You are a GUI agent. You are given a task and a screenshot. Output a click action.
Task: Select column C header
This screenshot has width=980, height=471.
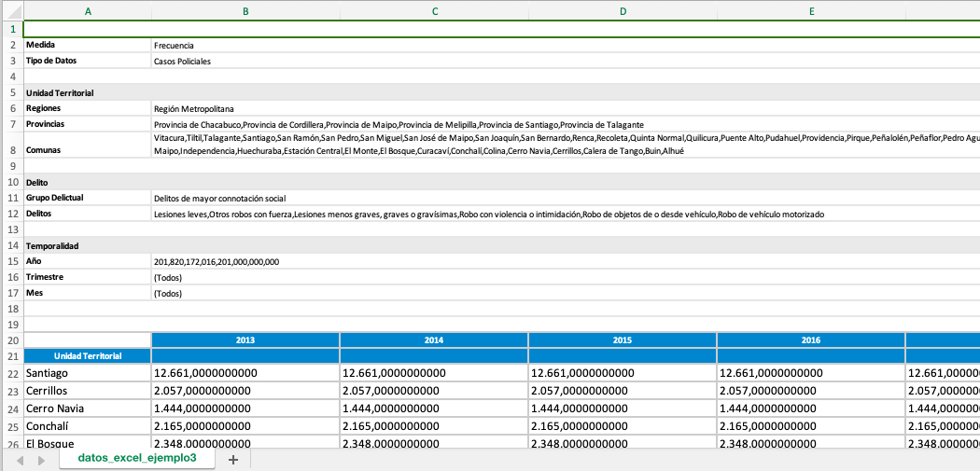pyautogui.click(x=434, y=11)
